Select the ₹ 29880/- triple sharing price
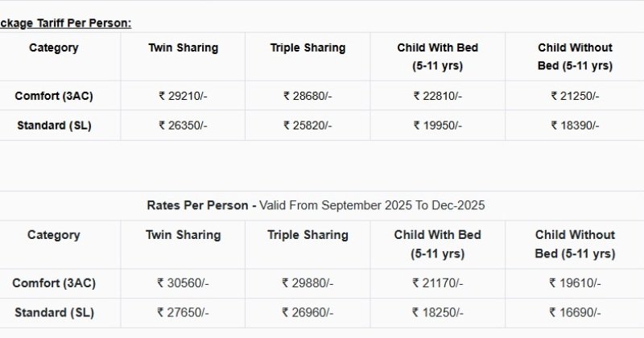This screenshot has width=644, height=338. [x=308, y=283]
